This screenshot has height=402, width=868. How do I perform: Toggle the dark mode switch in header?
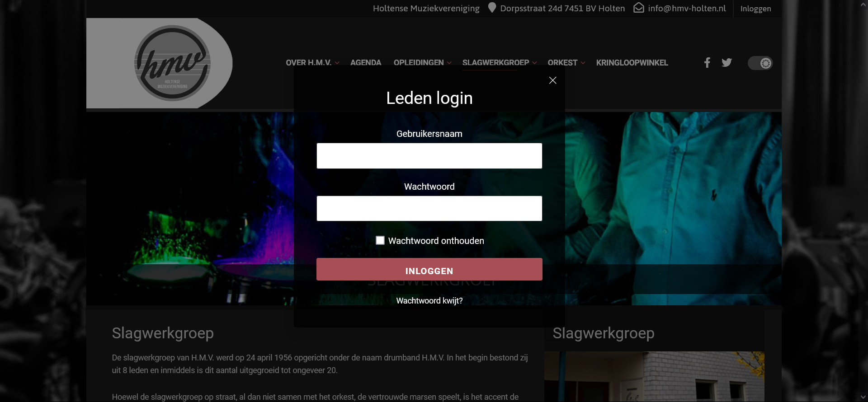760,63
